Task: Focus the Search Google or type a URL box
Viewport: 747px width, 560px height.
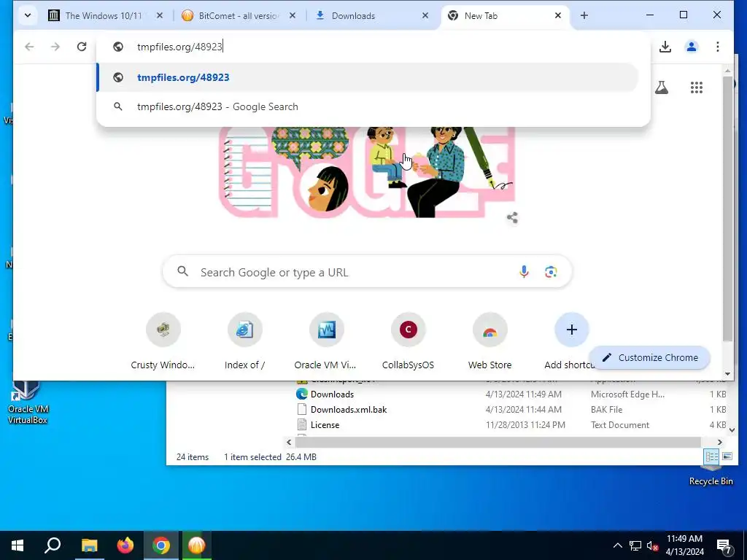Action: [x=367, y=272]
